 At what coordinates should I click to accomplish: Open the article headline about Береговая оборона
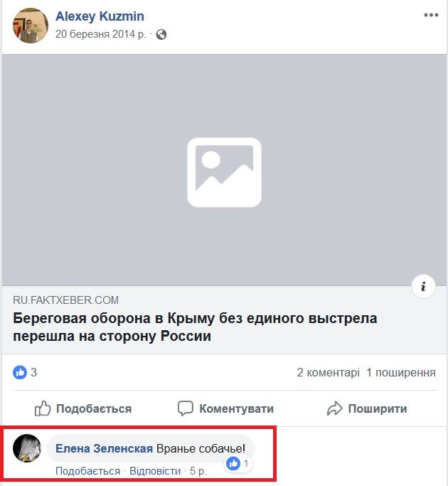(195, 327)
